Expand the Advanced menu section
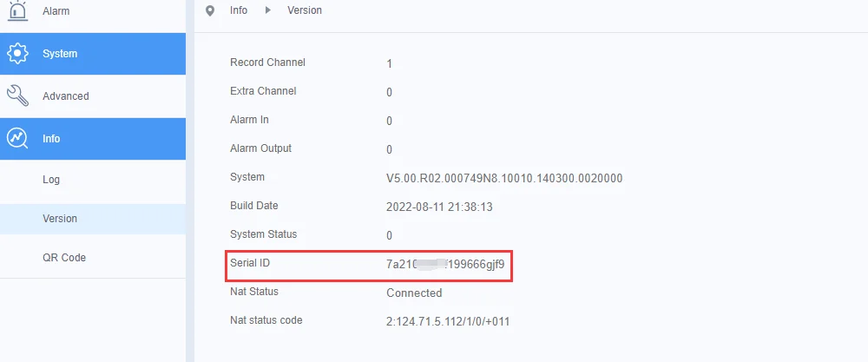This screenshot has width=868, height=362. pyautogui.click(x=93, y=95)
